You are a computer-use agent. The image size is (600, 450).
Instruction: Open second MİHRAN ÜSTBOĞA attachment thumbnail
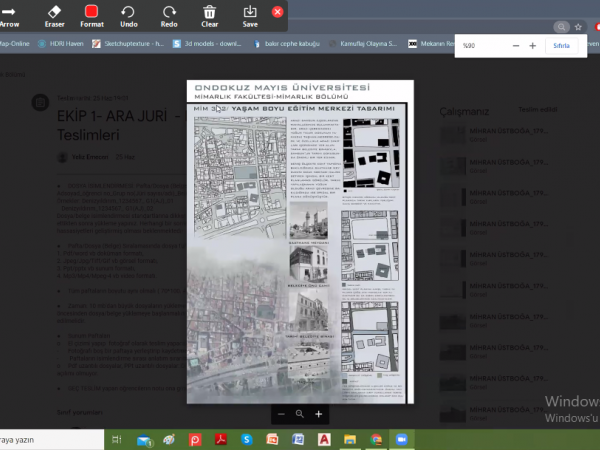453,166
